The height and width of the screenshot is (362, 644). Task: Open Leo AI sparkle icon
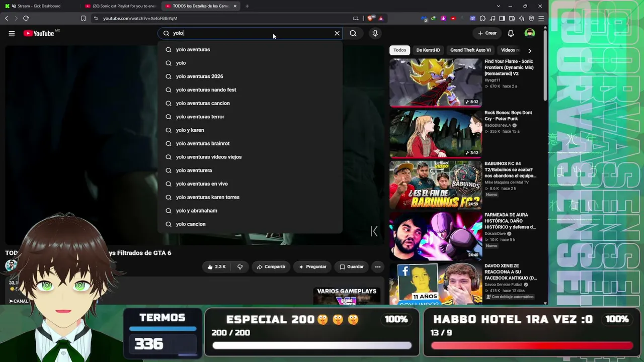522,18
